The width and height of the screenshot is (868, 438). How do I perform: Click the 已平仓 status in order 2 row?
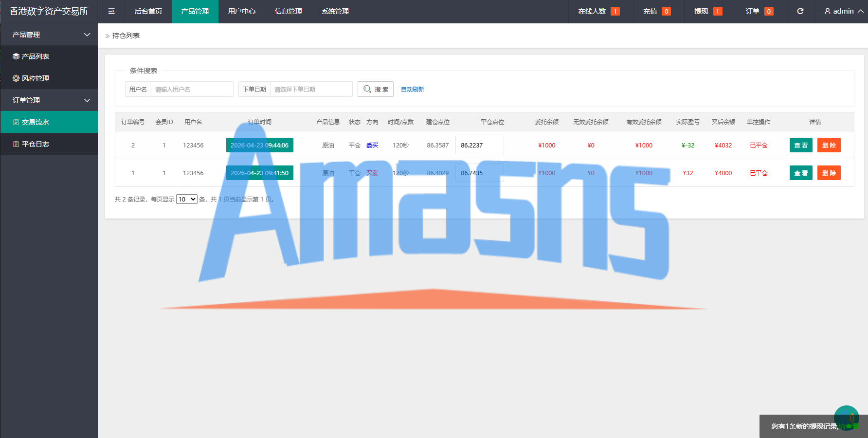tap(759, 145)
